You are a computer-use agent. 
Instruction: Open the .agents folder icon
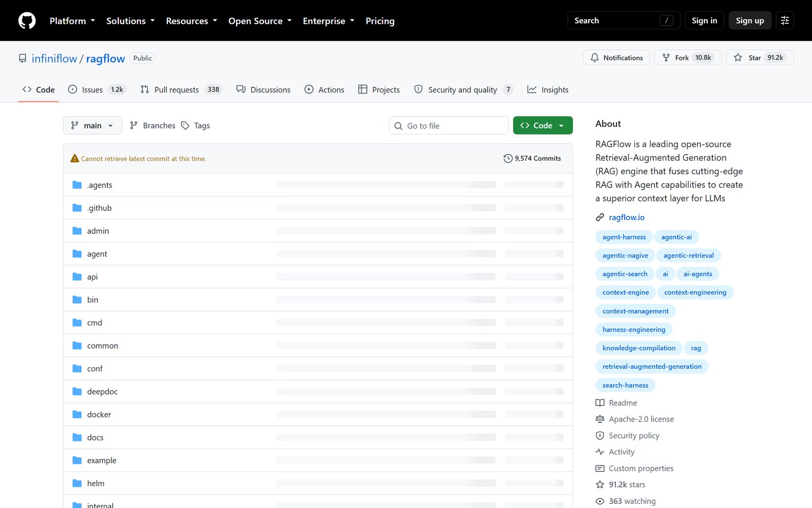pos(77,185)
